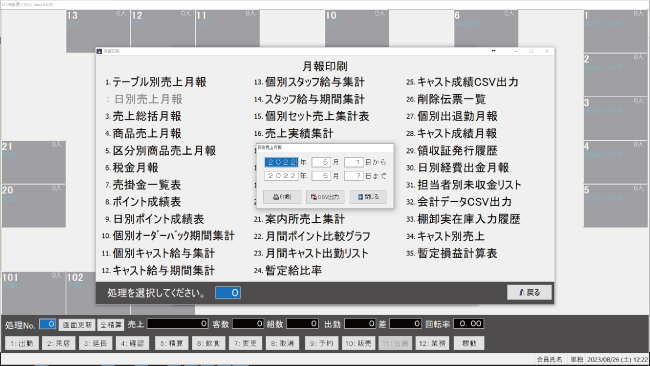Select 1. テーブル別売上月報
The width and height of the screenshot is (650, 366).
[156, 82]
